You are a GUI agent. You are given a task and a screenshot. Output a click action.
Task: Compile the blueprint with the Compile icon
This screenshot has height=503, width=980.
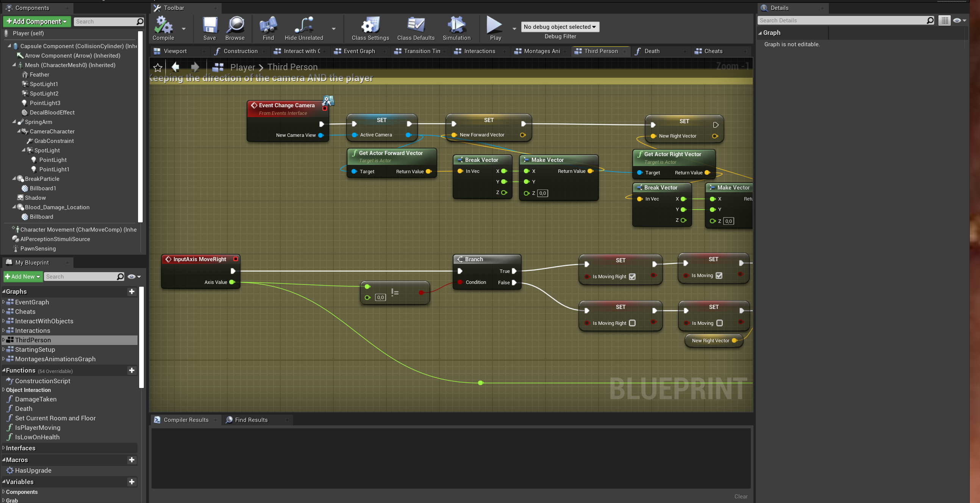[x=163, y=25]
